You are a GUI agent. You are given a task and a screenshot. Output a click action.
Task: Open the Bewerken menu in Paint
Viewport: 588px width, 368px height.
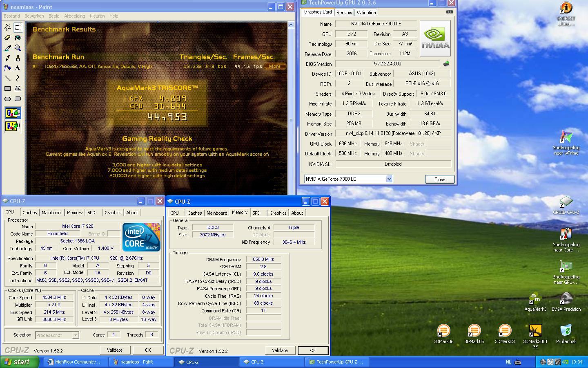tap(34, 16)
